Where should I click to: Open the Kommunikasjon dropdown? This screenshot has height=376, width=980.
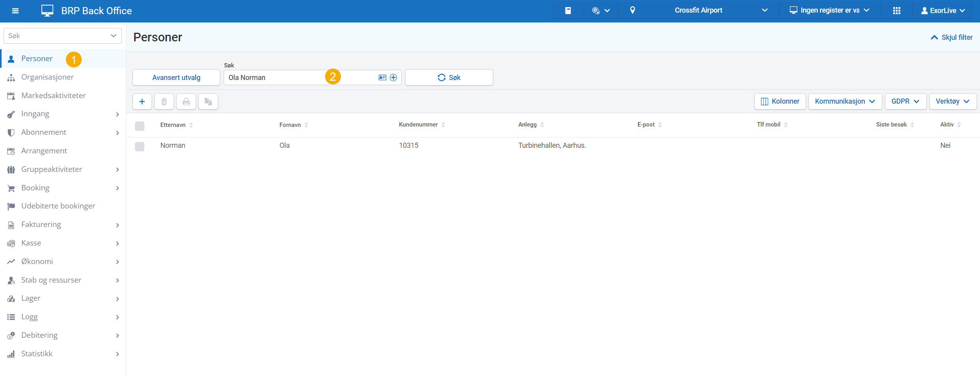pos(845,101)
